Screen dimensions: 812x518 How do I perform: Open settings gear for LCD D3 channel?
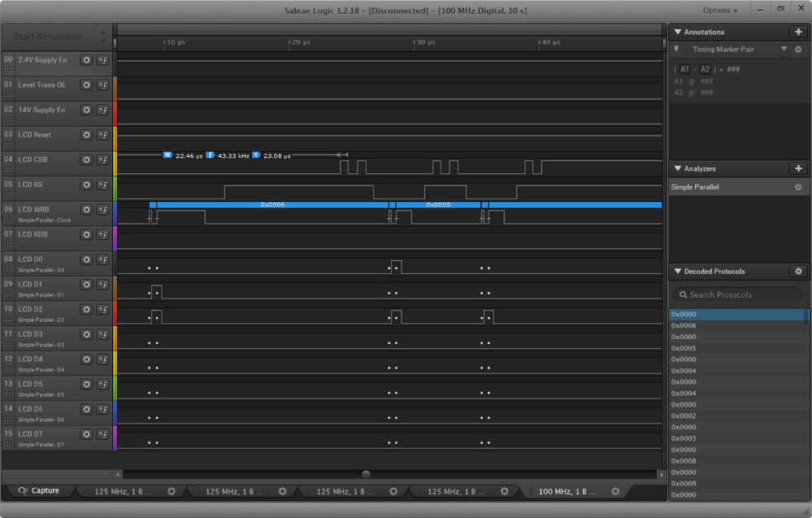86,334
